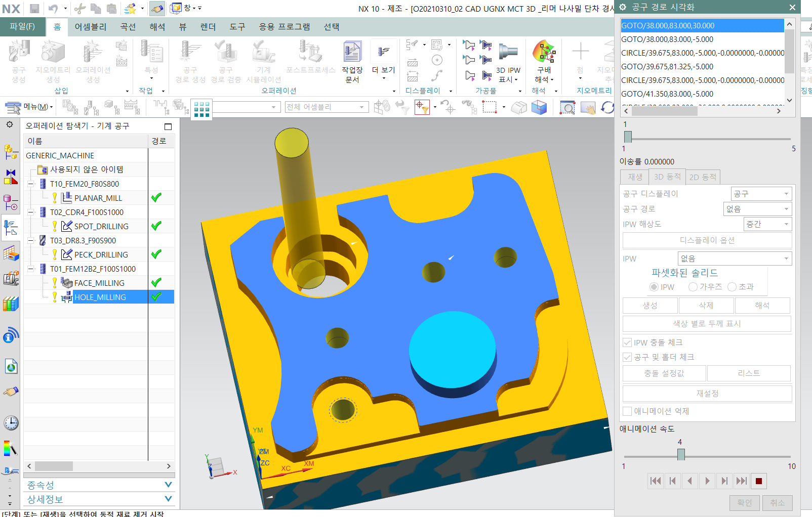Image resolution: width=812 pixels, height=517 pixels.
Task: Toggle IPW 충돌 체크 checkbox
Action: [x=627, y=342]
